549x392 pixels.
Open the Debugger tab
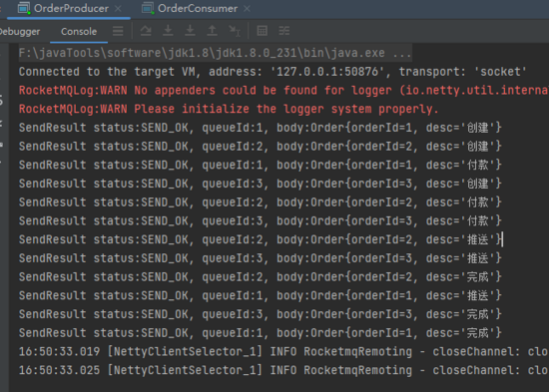[20, 32]
